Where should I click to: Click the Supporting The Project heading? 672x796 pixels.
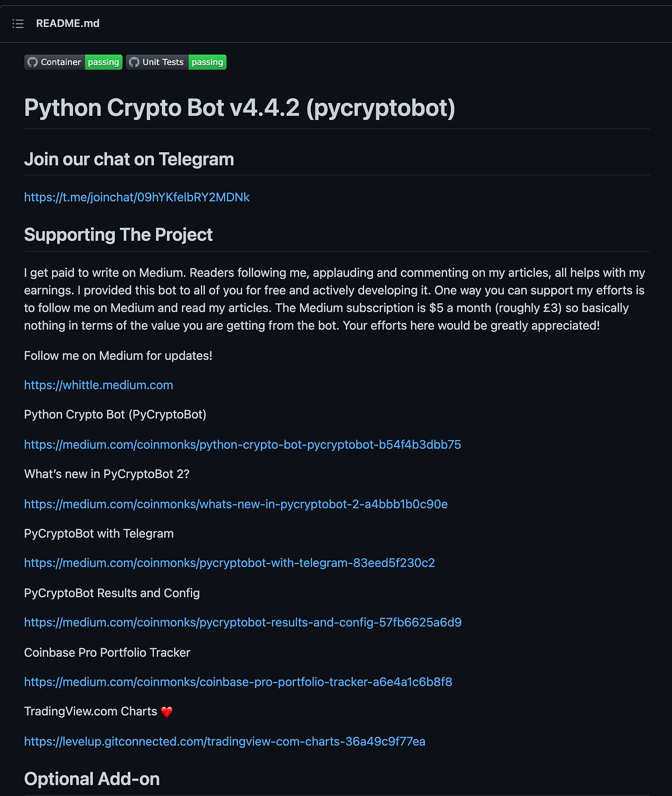pos(118,235)
